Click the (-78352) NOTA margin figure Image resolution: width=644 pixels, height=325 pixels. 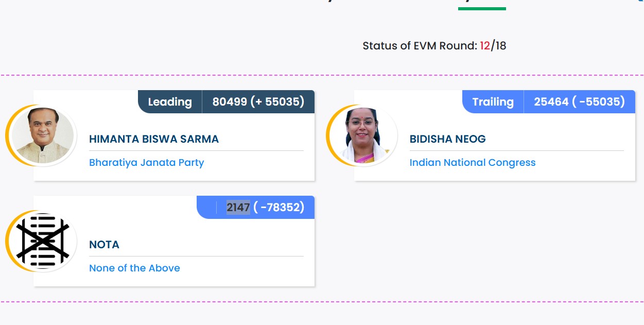coord(279,208)
